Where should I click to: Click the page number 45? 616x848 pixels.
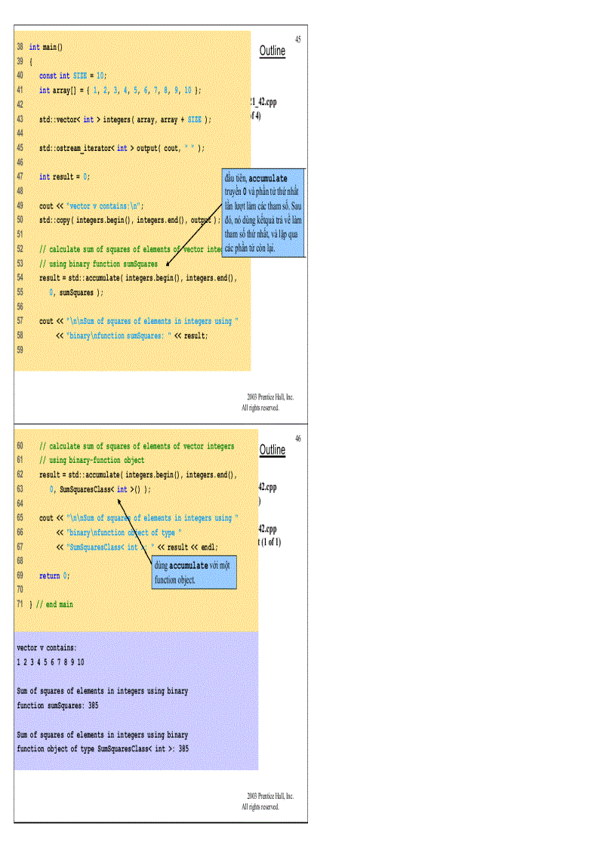click(298, 39)
